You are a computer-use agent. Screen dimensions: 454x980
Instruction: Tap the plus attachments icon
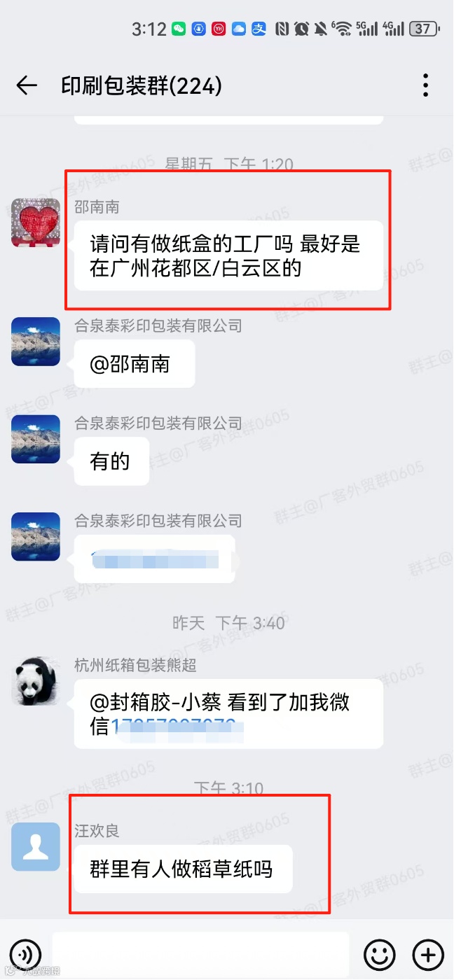(428, 954)
